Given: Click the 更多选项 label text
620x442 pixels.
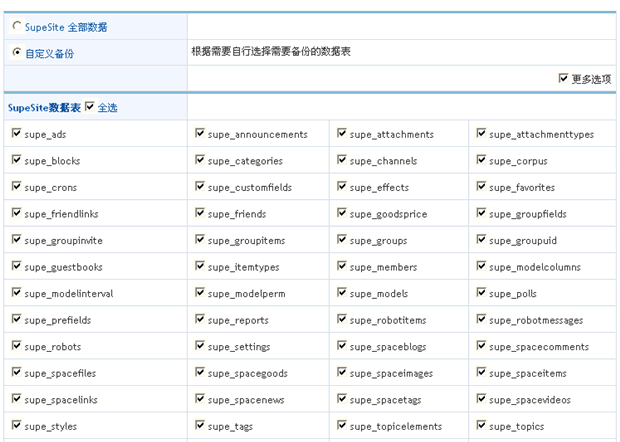Looking at the screenshot, I should pyautogui.click(x=592, y=79).
